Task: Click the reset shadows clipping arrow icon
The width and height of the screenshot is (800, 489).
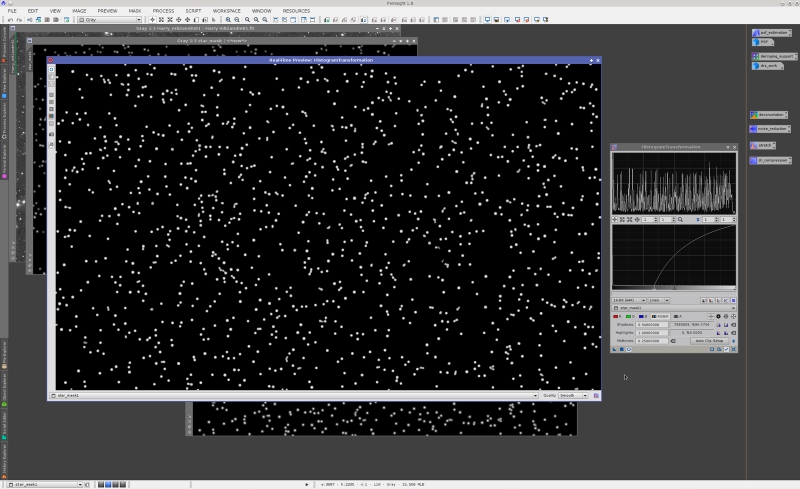Action: click(x=734, y=325)
